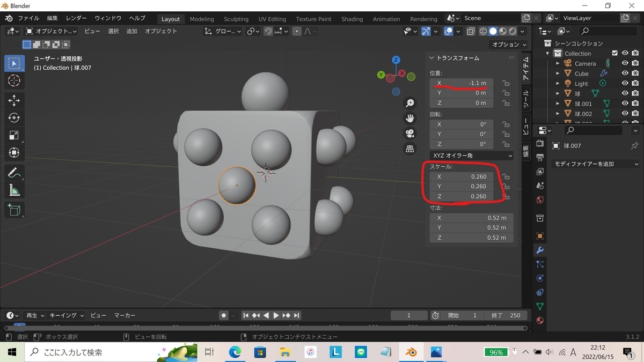Switch to the Modeling workspace tab
This screenshot has height=362, width=644.
coord(202,19)
